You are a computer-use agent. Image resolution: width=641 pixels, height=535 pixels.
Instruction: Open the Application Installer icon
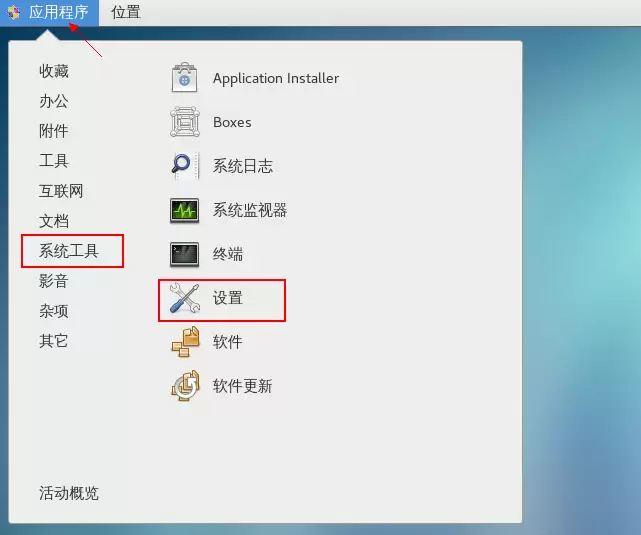coord(184,78)
